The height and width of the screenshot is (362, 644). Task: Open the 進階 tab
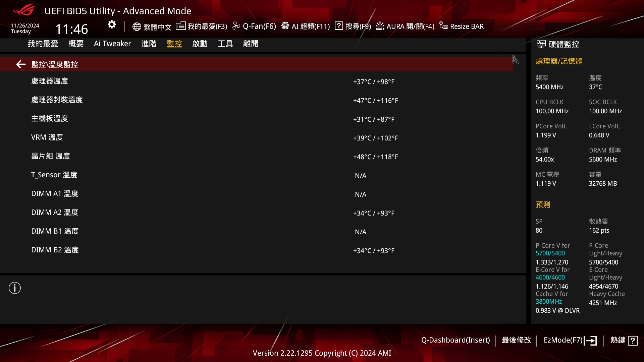tap(149, 44)
